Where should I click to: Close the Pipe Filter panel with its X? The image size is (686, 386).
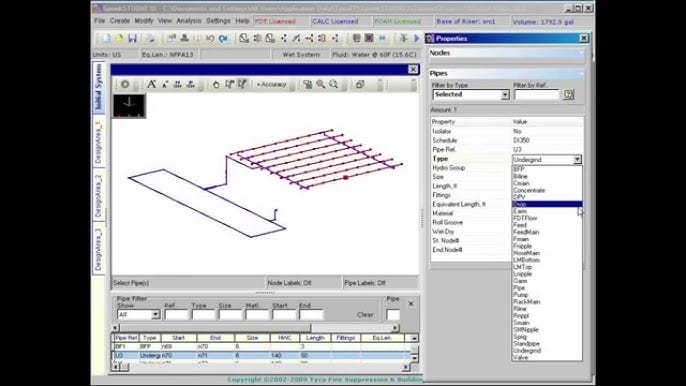(x=411, y=304)
